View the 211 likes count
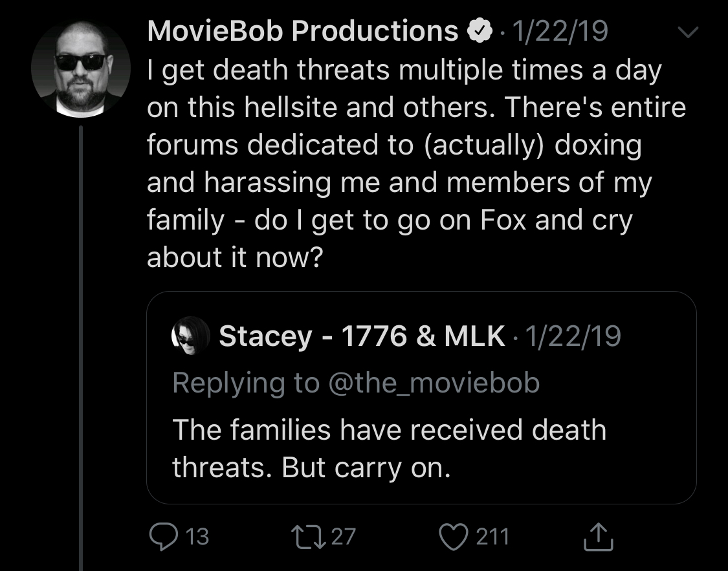This screenshot has width=728, height=571. pos(492,537)
